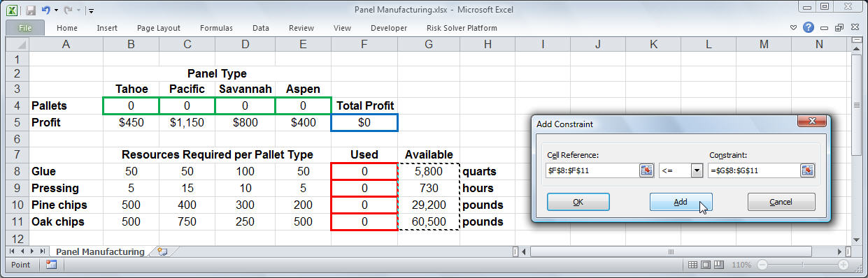
Task: Open the Formulas ribbon tab
Action: pos(216,28)
